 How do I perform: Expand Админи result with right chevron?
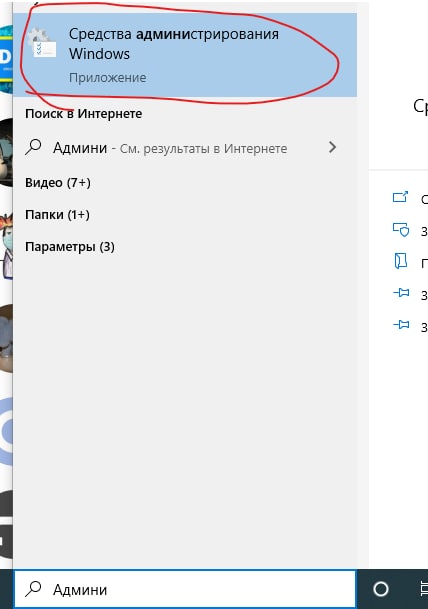[x=332, y=147]
